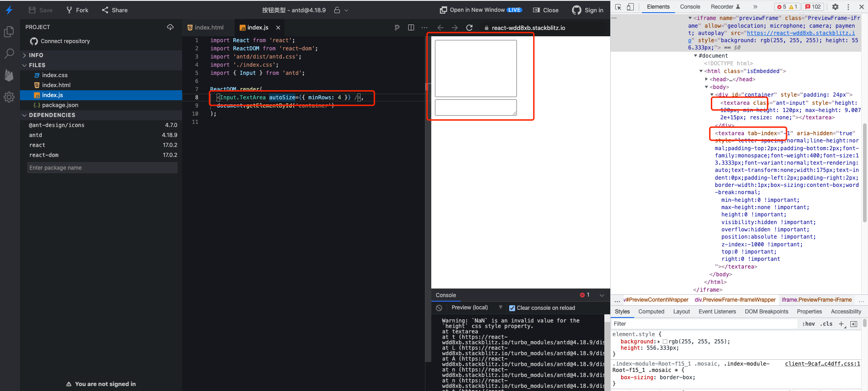Toggle the DevTools device toolbar

pos(630,7)
